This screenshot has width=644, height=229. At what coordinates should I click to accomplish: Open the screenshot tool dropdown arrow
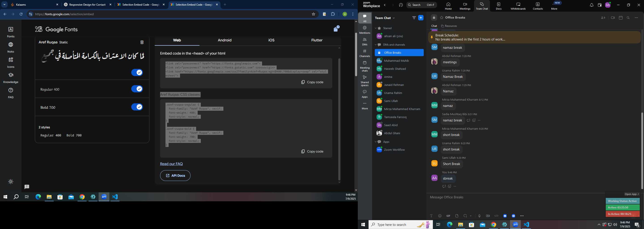(x=471, y=216)
